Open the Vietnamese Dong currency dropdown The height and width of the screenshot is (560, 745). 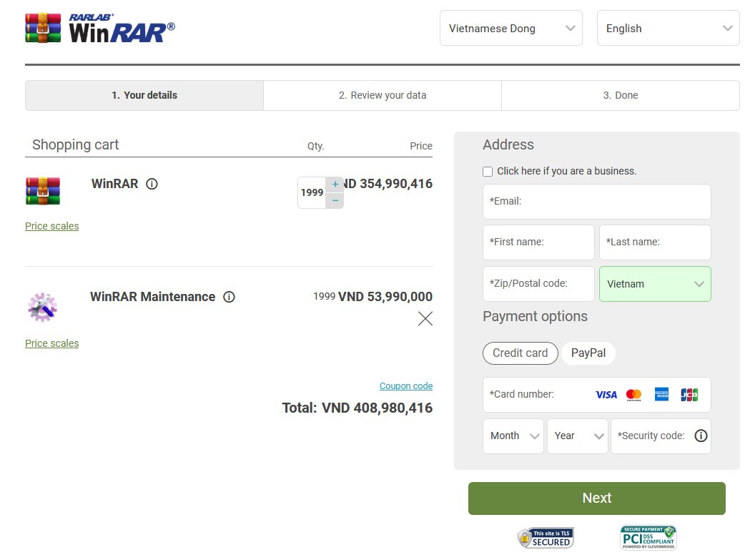coord(510,28)
